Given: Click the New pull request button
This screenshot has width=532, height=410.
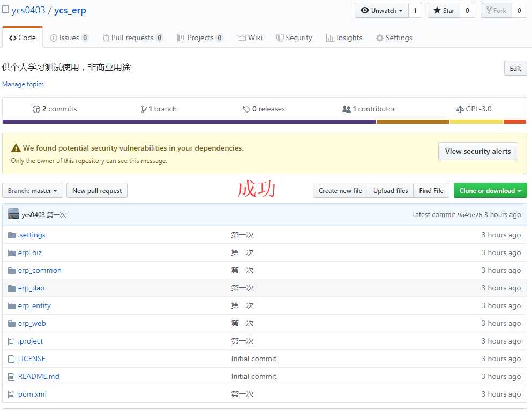Looking at the screenshot, I should tap(97, 190).
